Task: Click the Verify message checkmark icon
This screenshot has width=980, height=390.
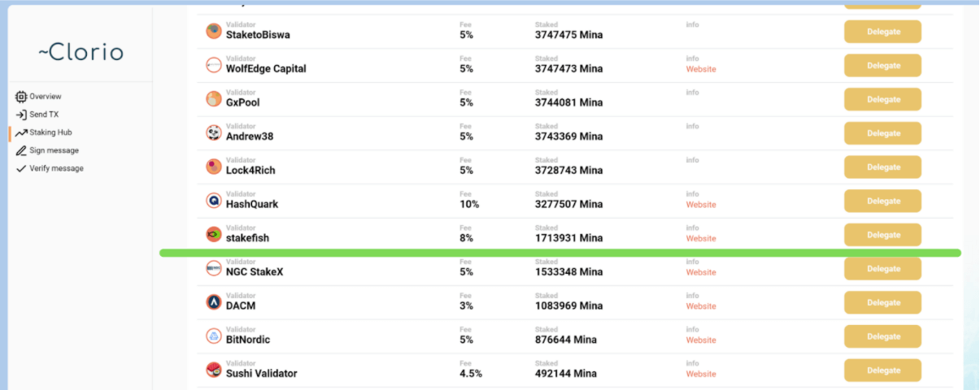Action: coord(21,168)
